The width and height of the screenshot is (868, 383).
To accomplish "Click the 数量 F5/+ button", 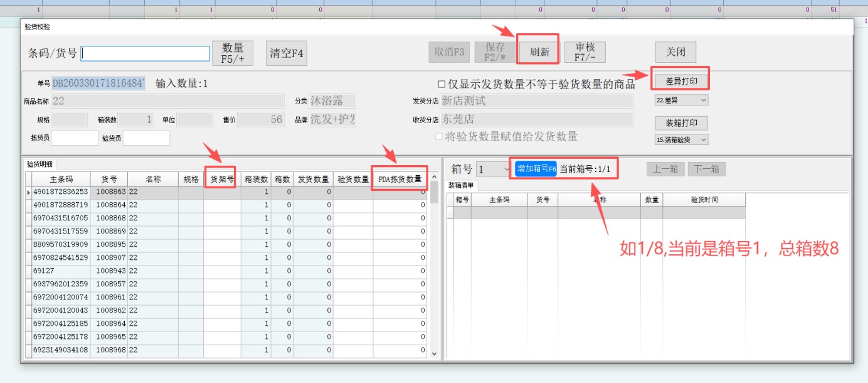I will click(233, 53).
